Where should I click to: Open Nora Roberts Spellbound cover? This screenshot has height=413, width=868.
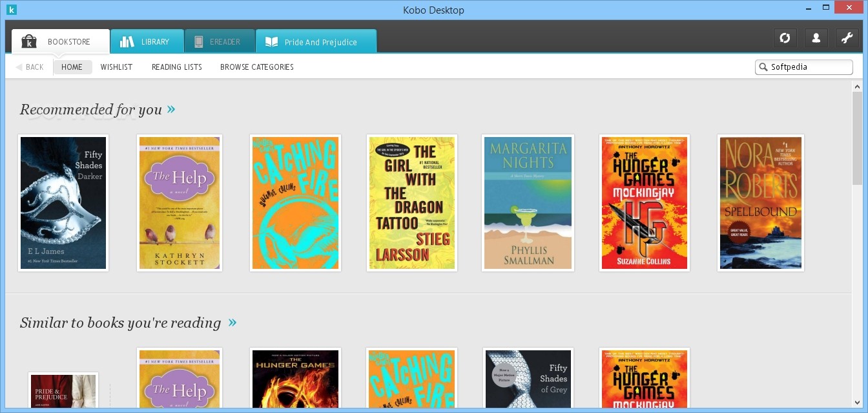(x=761, y=203)
